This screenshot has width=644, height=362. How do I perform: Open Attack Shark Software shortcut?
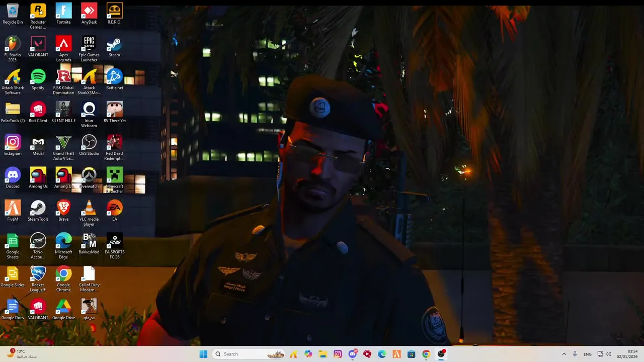pyautogui.click(x=13, y=82)
